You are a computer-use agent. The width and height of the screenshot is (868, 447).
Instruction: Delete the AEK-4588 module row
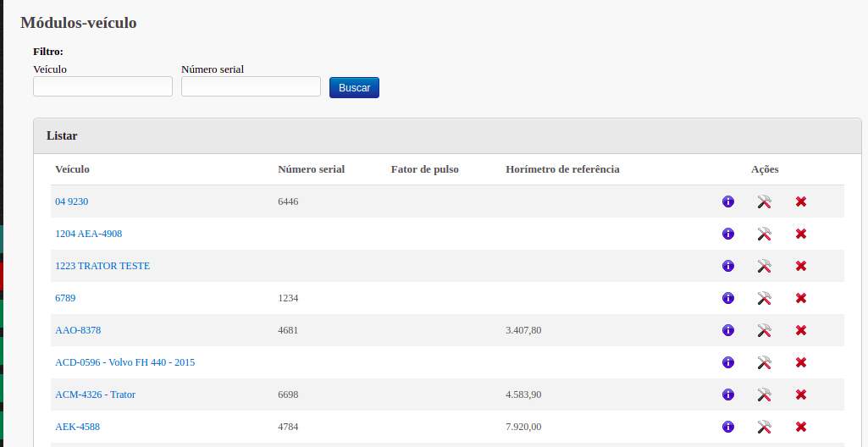tap(800, 427)
